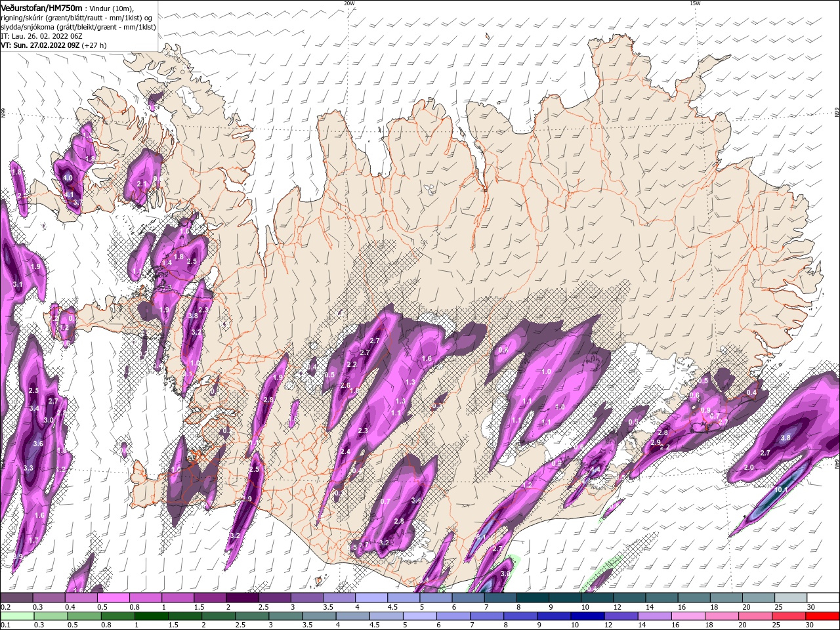Pick the snow legend swatch between 7 and 8

501,598
